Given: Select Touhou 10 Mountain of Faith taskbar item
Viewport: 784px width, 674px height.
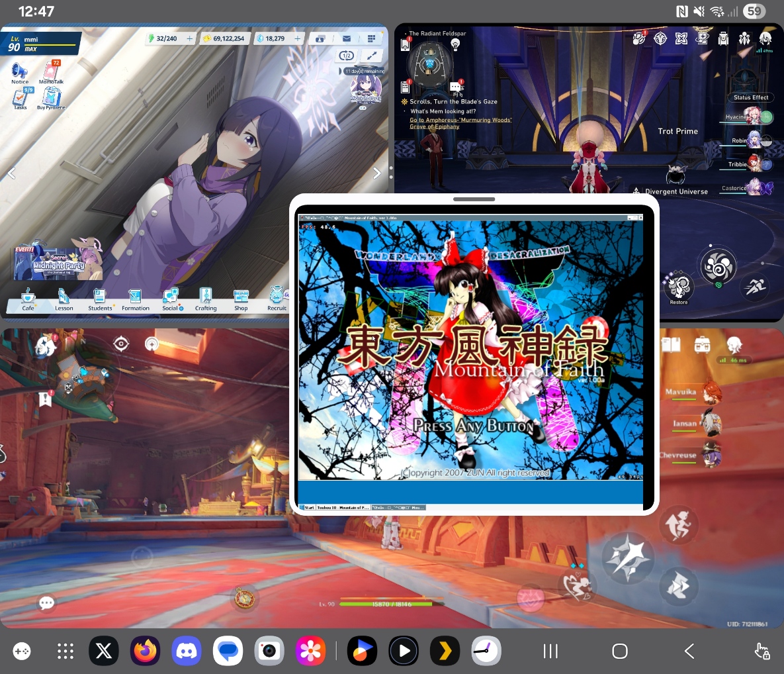Looking at the screenshot, I should (343, 507).
